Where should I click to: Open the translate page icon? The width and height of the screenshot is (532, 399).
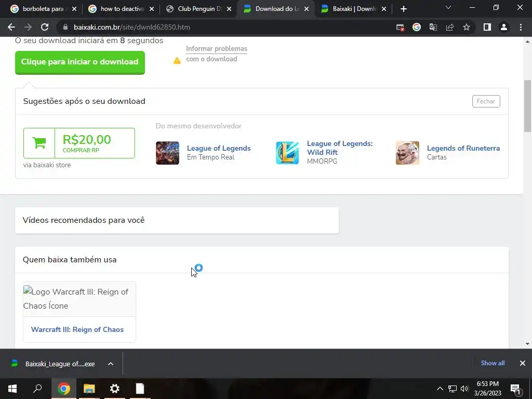pyautogui.click(x=433, y=27)
